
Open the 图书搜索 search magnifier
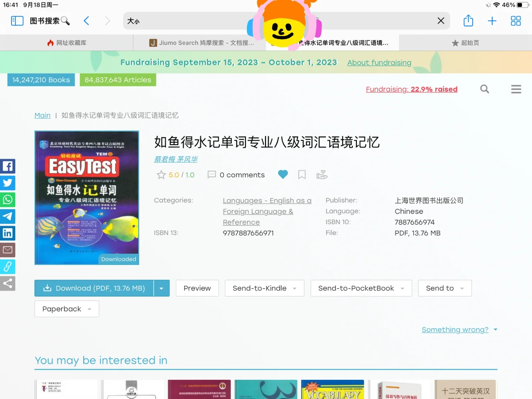tap(65, 21)
